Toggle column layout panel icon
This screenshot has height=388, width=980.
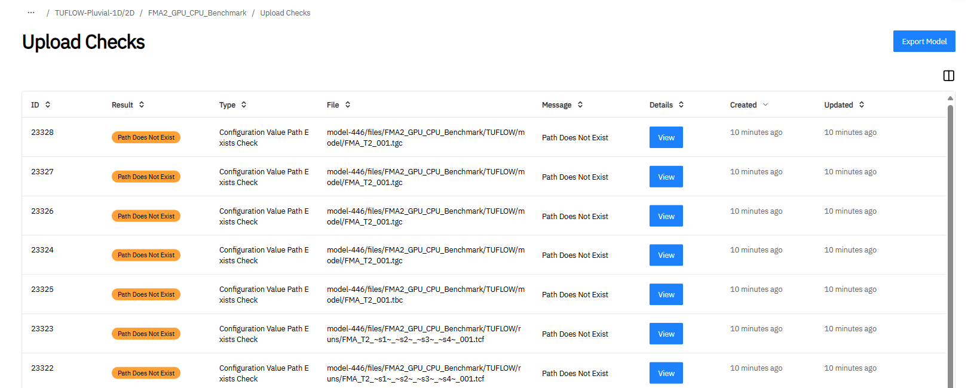[x=949, y=76]
